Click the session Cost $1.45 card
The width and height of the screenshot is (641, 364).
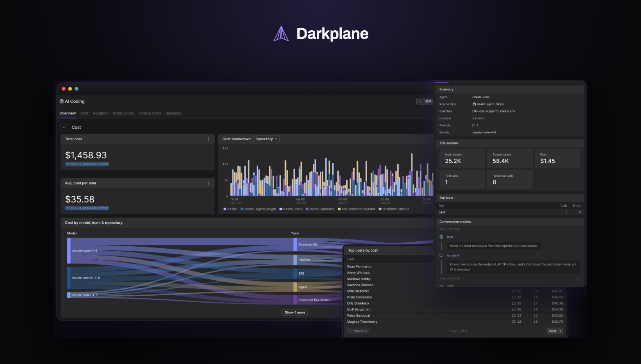tap(557, 158)
